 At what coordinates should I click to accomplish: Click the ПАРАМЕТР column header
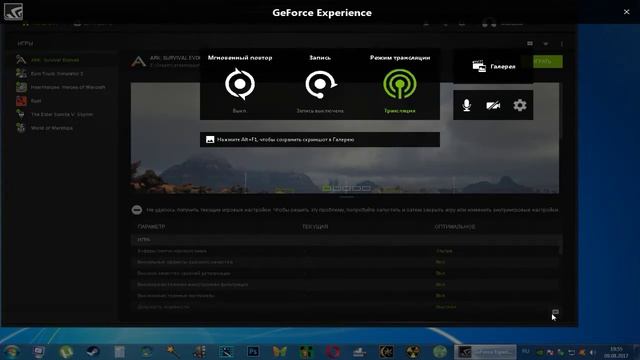tap(151, 227)
